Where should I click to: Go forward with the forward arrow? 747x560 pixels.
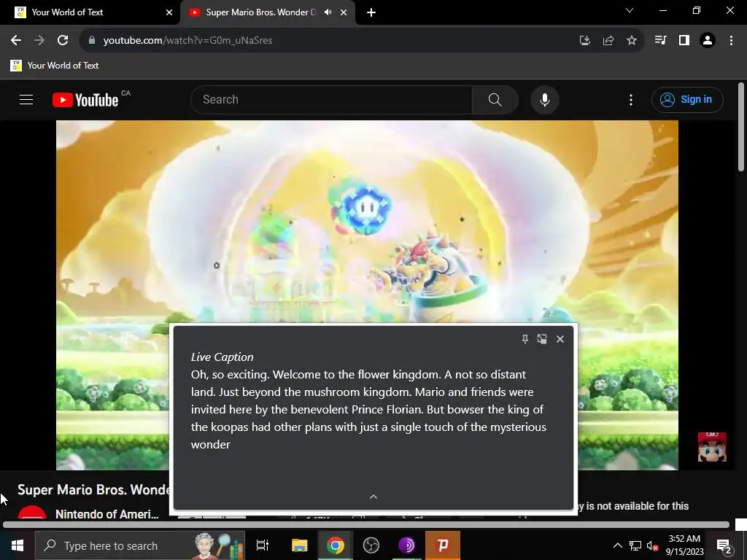(39, 41)
